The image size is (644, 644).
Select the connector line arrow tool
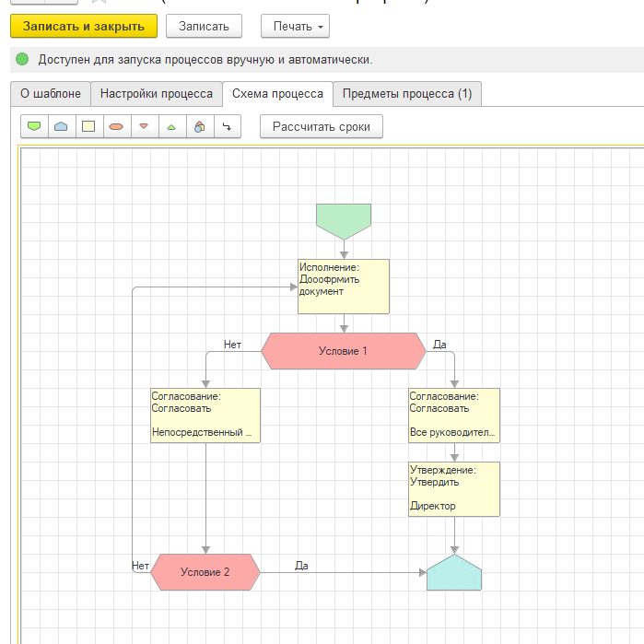coord(227,127)
